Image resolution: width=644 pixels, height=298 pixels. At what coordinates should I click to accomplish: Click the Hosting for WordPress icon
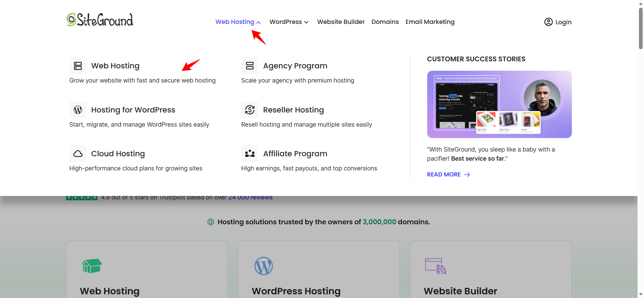click(x=78, y=110)
